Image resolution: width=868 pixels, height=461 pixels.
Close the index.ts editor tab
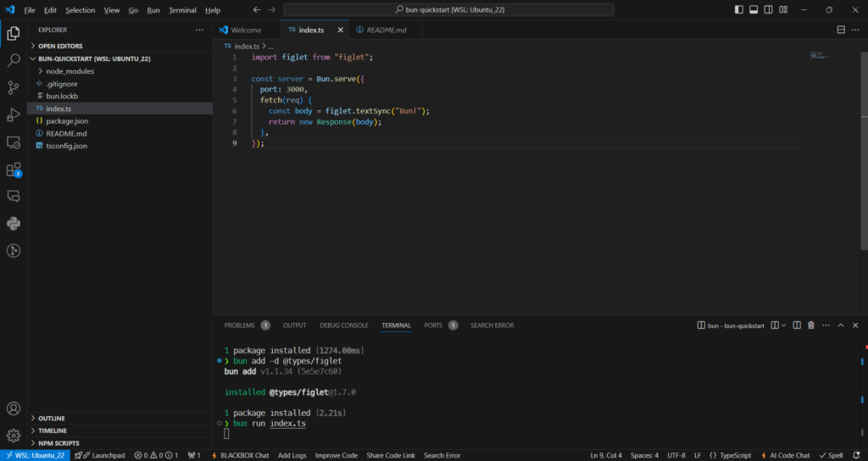(x=341, y=30)
